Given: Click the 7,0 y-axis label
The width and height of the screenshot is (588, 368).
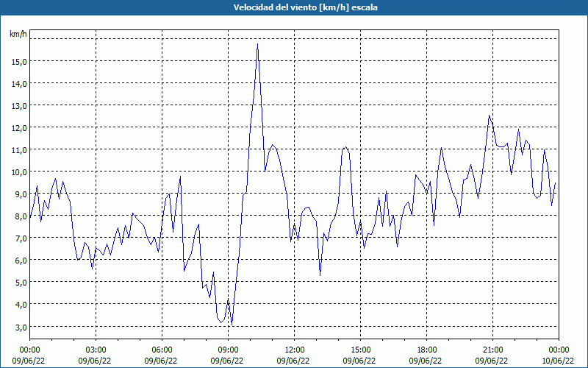Looking at the screenshot, I should click(21, 238).
